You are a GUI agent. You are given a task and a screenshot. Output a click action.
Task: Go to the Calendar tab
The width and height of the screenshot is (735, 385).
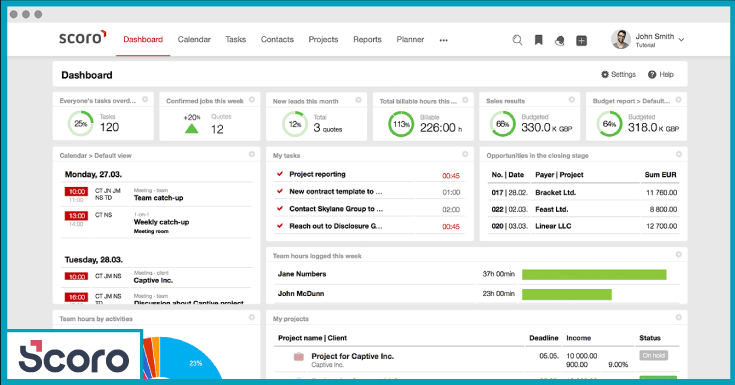click(x=194, y=39)
